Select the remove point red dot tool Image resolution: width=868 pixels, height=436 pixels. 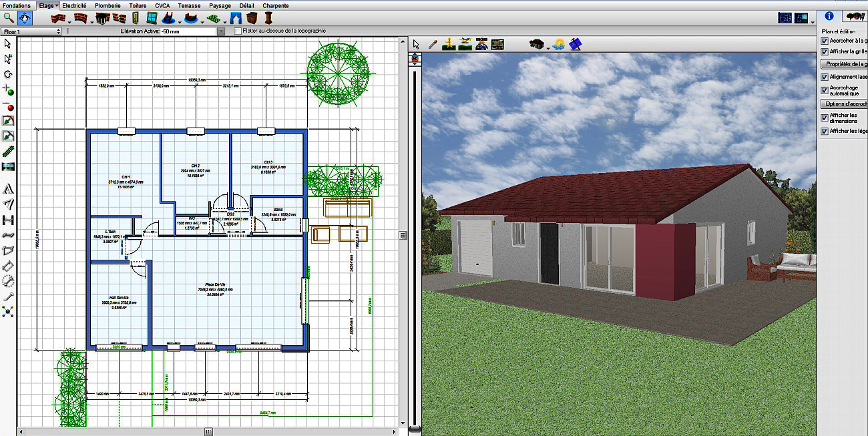coord(8,106)
